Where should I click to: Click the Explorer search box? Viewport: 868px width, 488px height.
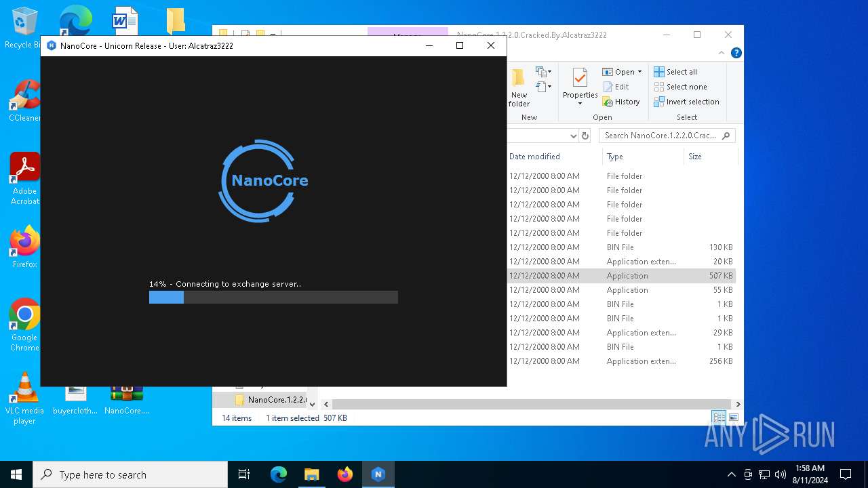(x=667, y=136)
